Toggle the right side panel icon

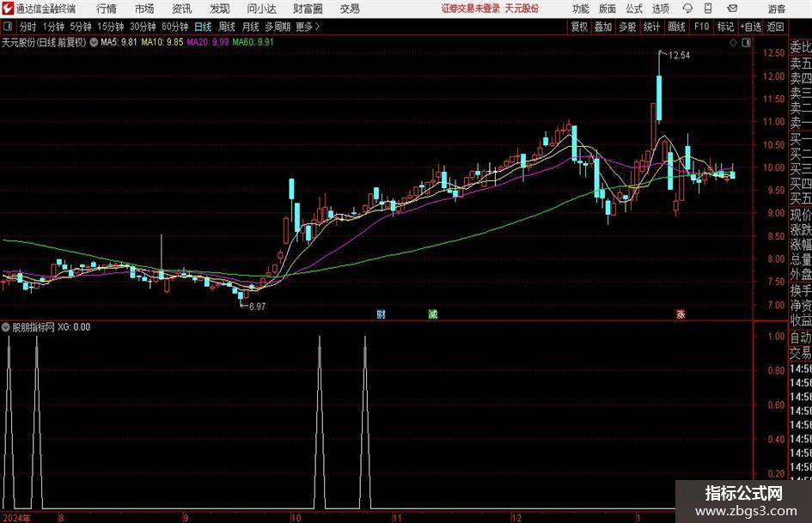point(746,43)
